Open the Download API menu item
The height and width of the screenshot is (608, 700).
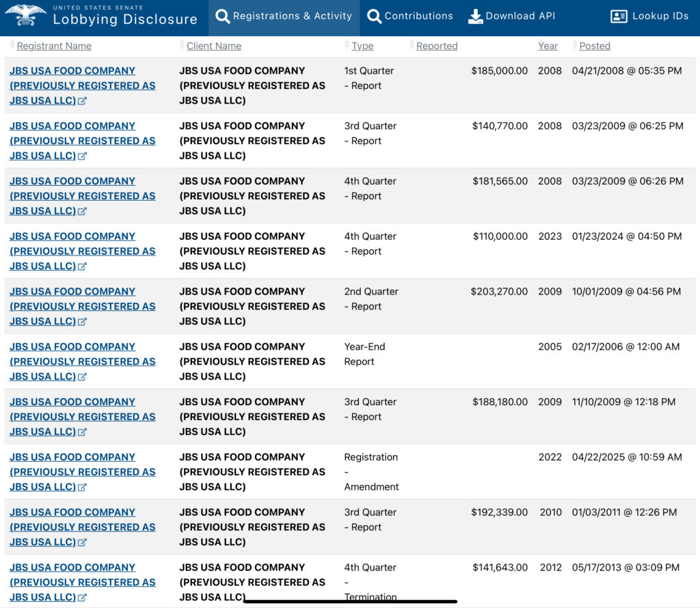coord(520,16)
